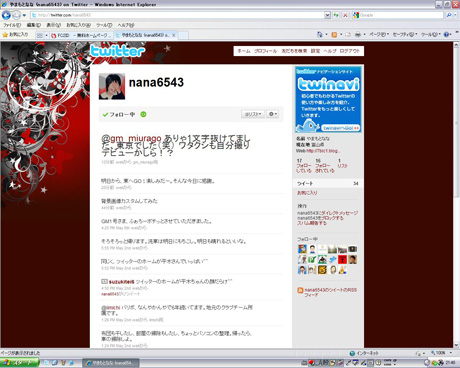The height and width of the screenshot is (368, 460).
Task: Click the @gm_miurago mention link
Action: (x=131, y=138)
